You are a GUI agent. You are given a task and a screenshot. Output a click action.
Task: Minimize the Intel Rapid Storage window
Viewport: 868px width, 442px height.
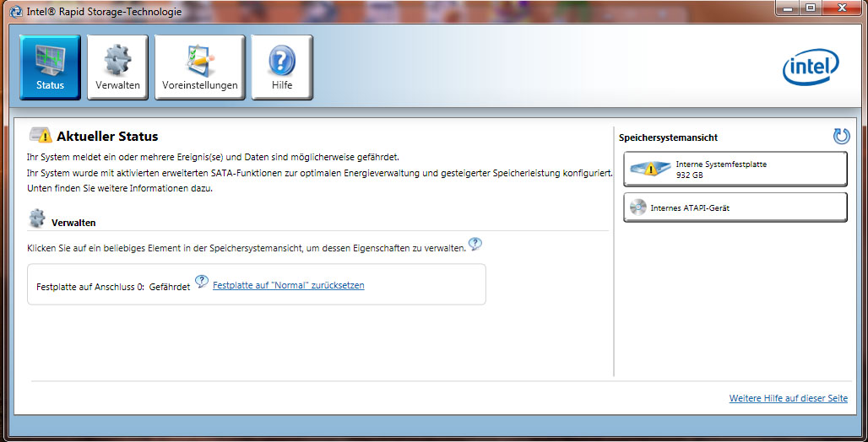coord(789,8)
